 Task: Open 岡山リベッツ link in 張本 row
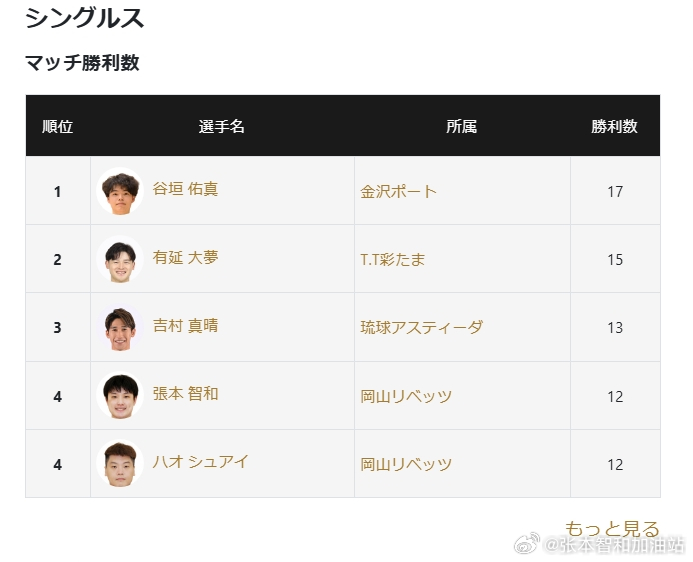[x=406, y=396]
